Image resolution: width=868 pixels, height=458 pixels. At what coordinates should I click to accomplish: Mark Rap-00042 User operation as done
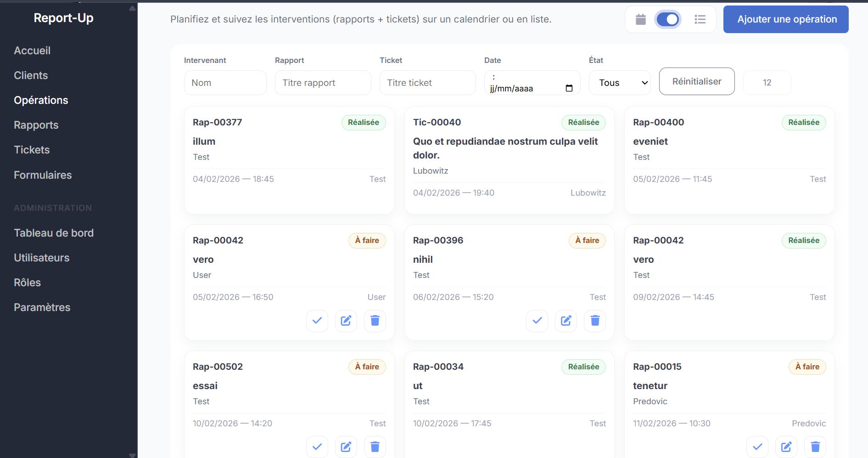(x=317, y=321)
